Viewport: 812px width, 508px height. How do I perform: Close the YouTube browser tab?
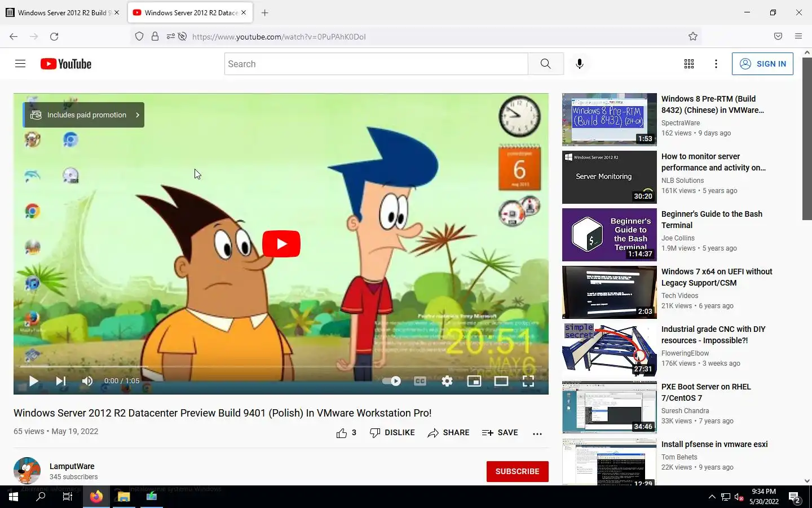tap(244, 12)
